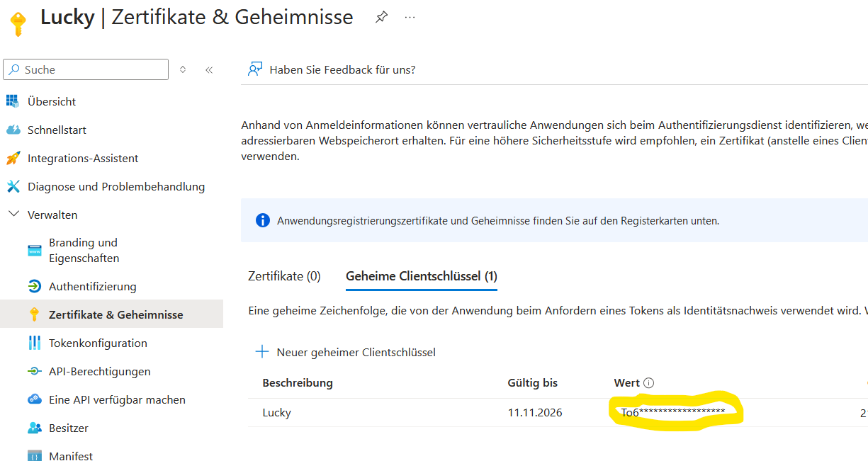Screen dimensions: 868x461
Task: Click the Schnellstart cloud icon
Action: click(x=13, y=130)
